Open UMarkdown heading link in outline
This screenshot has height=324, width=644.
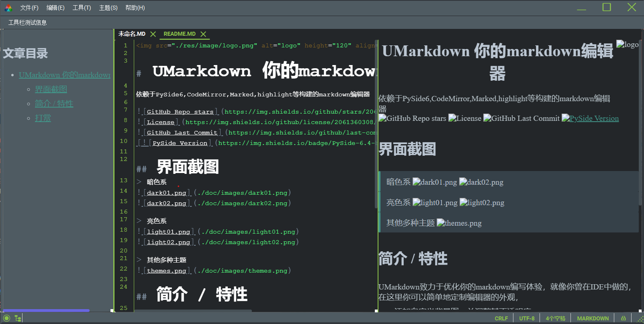point(65,75)
